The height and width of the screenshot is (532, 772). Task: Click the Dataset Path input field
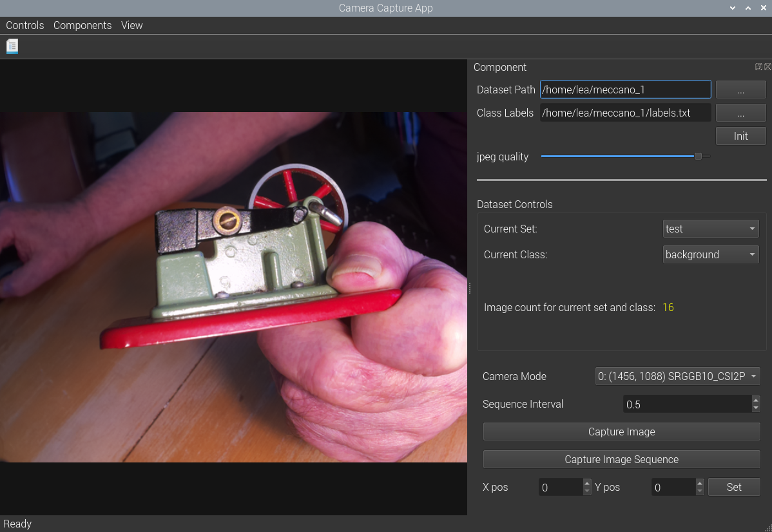(x=625, y=89)
